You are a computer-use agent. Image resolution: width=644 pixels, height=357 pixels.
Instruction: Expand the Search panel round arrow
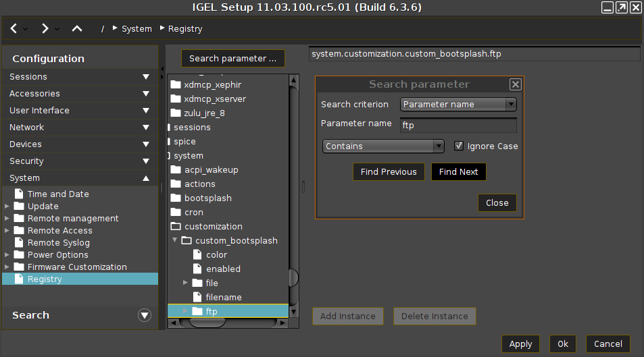click(144, 315)
